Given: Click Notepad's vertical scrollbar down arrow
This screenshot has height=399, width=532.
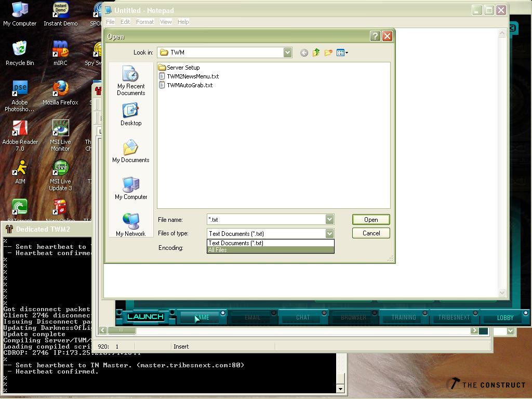Looking at the screenshot, I should pos(502,293).
